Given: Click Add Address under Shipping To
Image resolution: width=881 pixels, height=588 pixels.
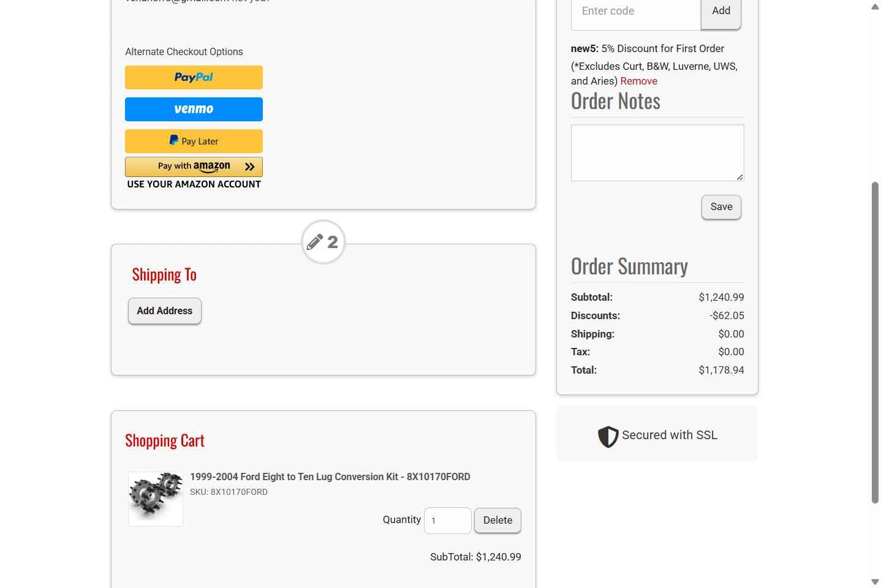Looking at the screenshot, I should coord(165,311).
